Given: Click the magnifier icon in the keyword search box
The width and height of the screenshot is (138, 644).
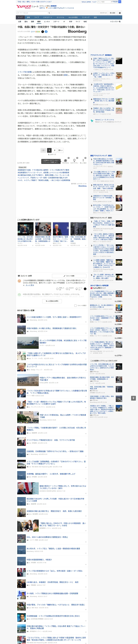Looking at the screenshot, I should click(49, 13).
